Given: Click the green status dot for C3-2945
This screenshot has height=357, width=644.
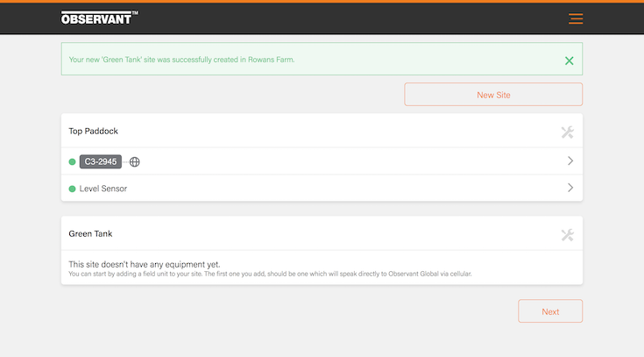Looking at the screenshot, I should pyautogui.click(x=72, y=161).
